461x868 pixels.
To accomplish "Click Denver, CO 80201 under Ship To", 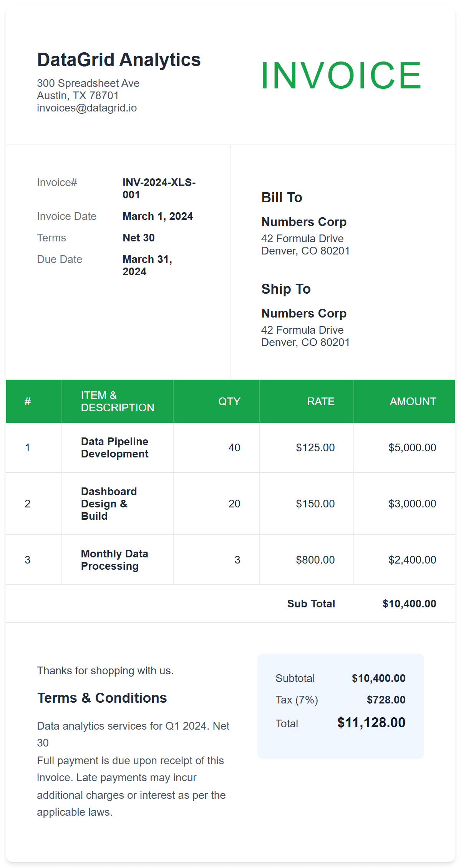I will point(305,343).
